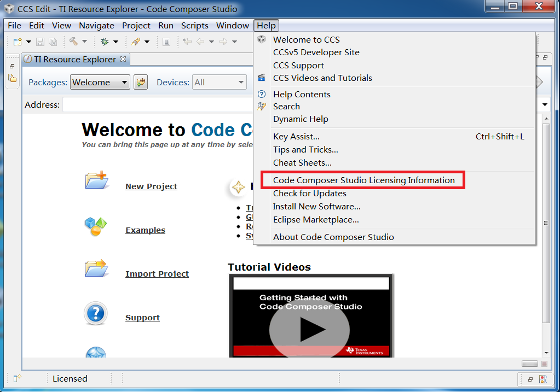The image size is (560, 392).
Task: Expand the Build hammer dropdown arrow
Action: point(85,42)
